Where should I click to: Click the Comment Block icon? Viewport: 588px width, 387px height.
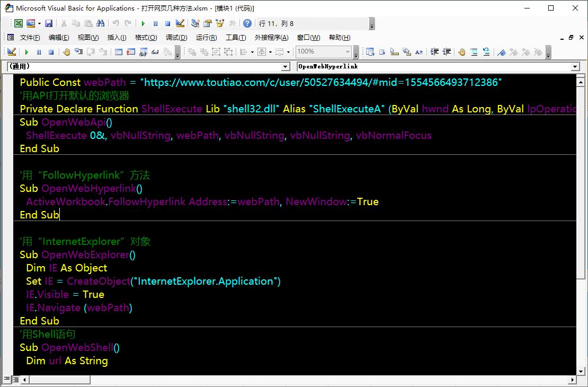point(474,52)
